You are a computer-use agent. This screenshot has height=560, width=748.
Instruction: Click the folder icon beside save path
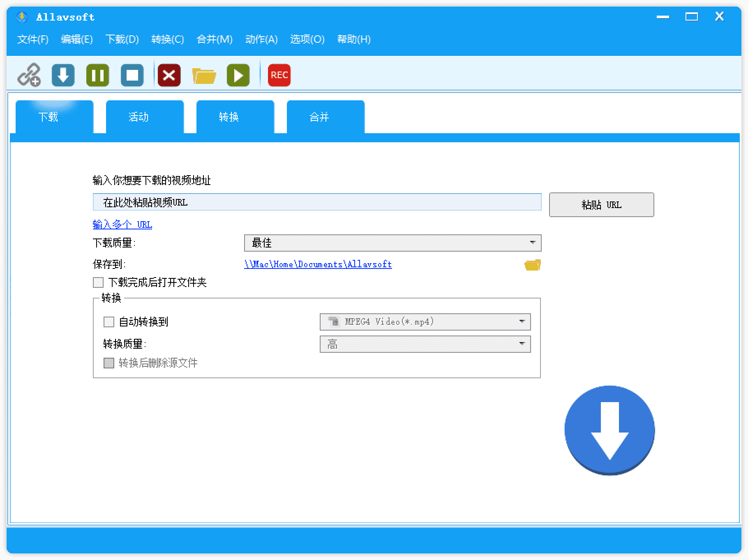pos(532,264)
